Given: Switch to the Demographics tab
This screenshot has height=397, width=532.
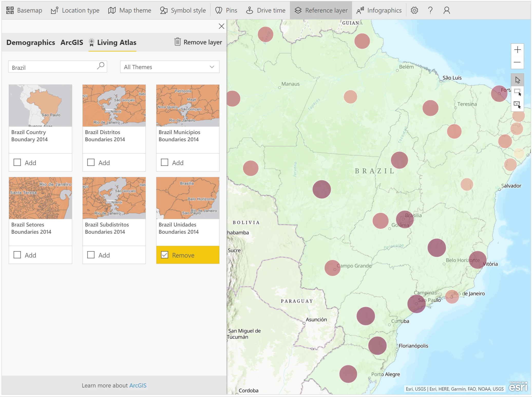Looking at the screenshot, I should tap(31, 42).
